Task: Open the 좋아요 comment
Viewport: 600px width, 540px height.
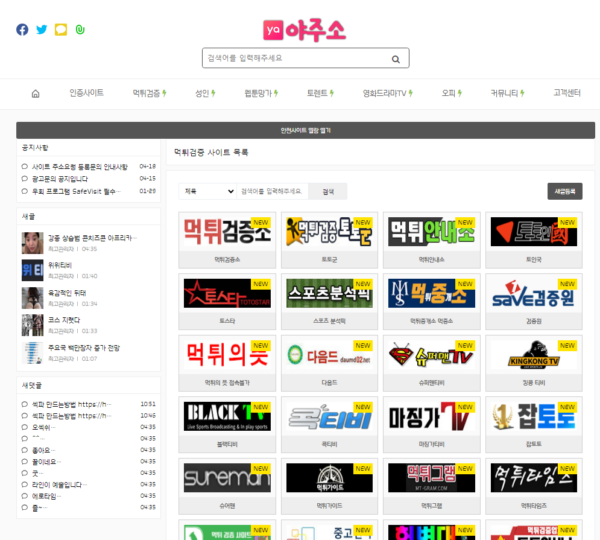Action: tap(43, 450)
